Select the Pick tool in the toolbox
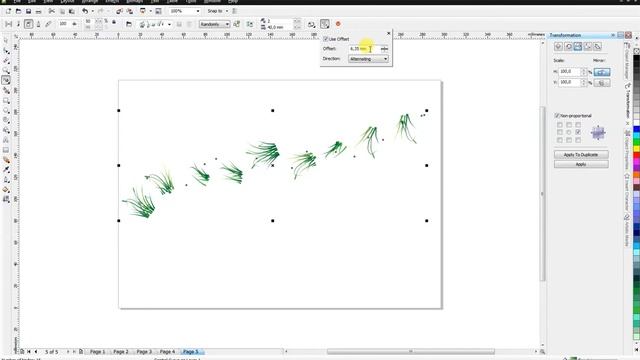640x360 pixels. coord(6,41)
